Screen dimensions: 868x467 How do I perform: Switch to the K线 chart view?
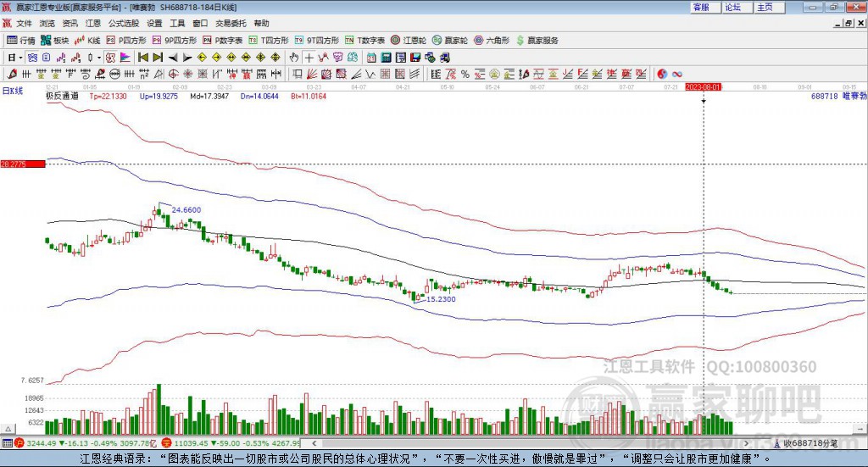pyautogui.click(x=87, y=41)
